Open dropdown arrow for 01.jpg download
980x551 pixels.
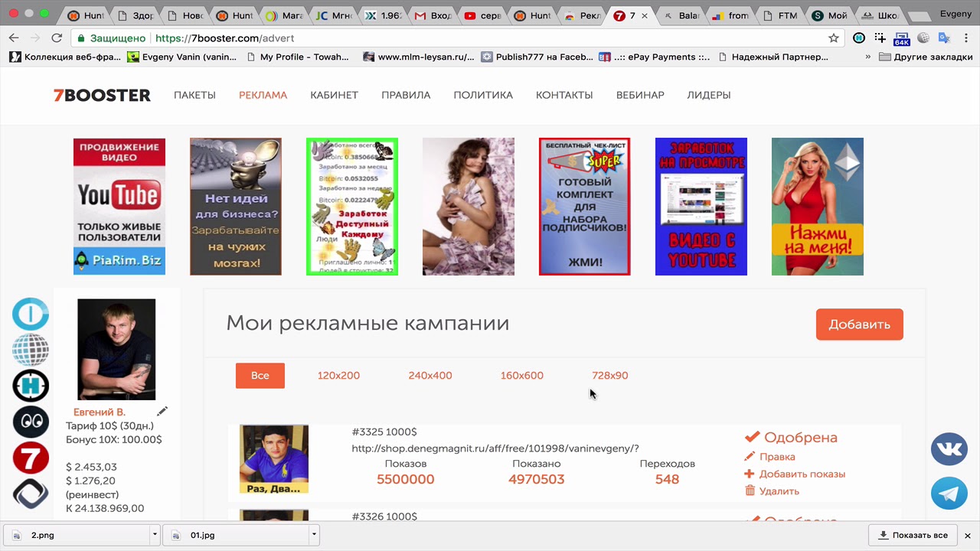[x=314, y=535]
